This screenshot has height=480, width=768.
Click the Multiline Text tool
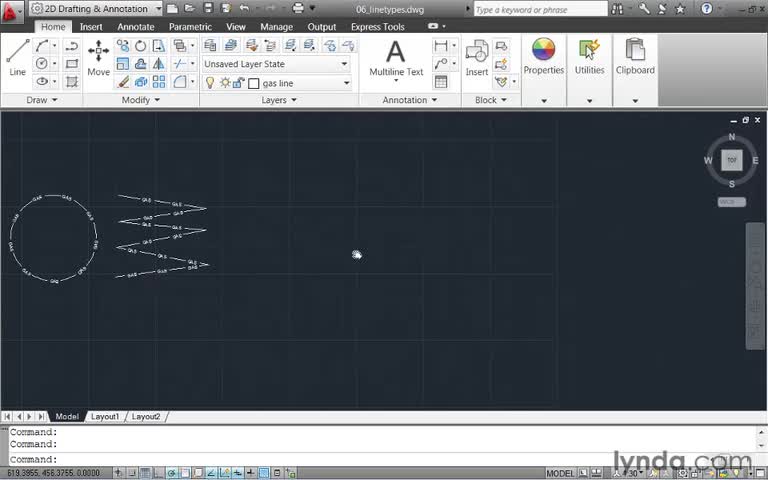[x=396, y=58]
